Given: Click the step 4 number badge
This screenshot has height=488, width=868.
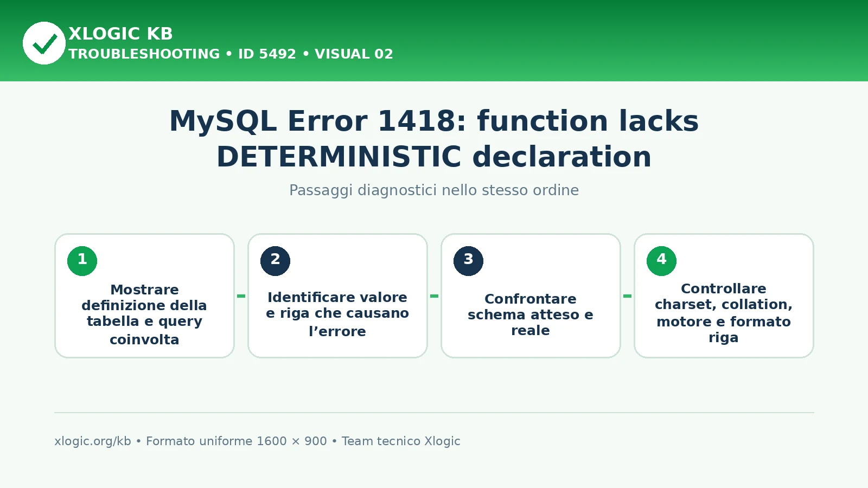Looking at the screenshot, I should tap(662, 261).
